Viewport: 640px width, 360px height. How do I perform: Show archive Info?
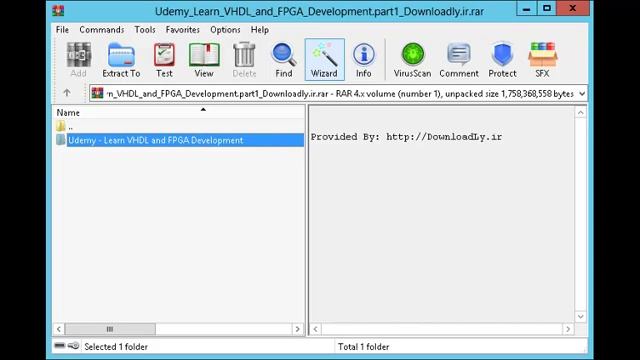point(363,60)
